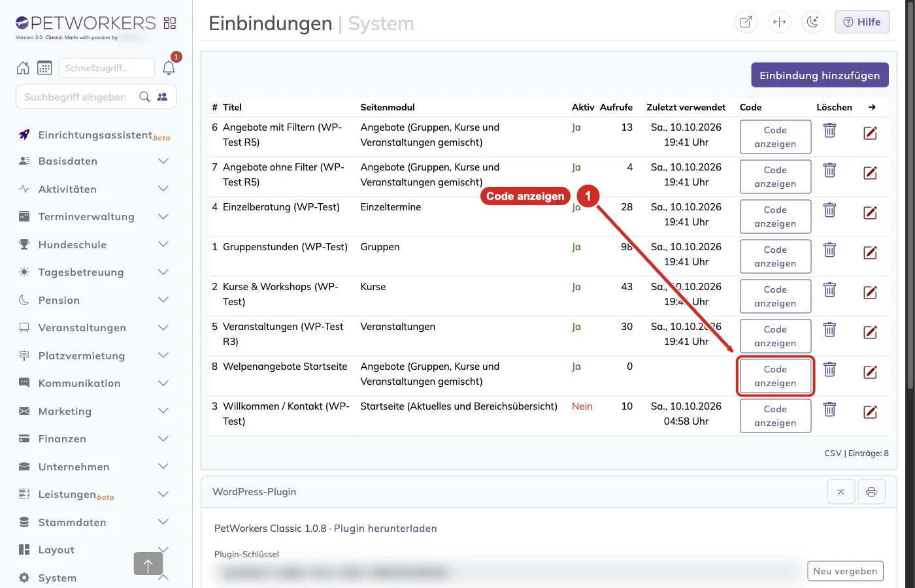Expand the Veranstaltungen sidebar menu

pyautogui.click(x=94, y=328)
